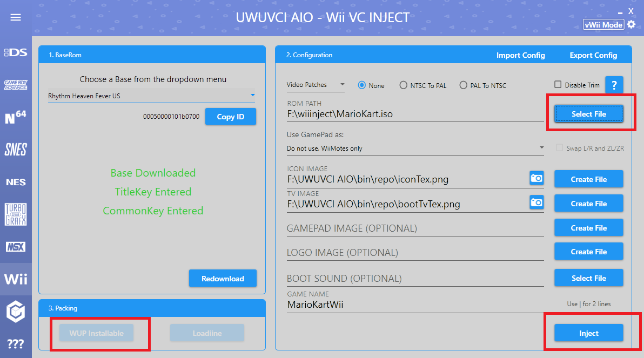Image resolution: width=644 pixels, height=358 pixels.
Task: Open settings via gear icon
Action: click(631, 25)
